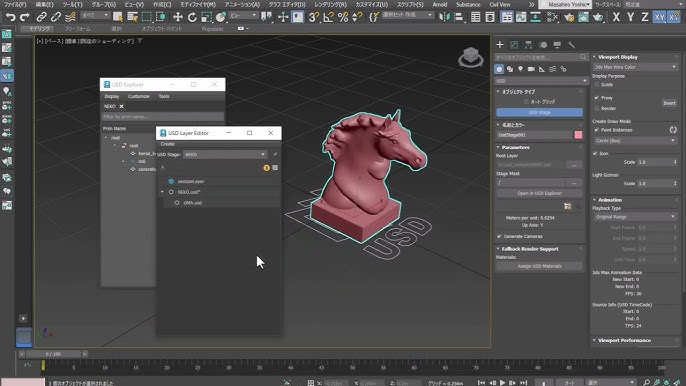Click the Open in USD Explorer button
Screen dimensions: 686x386
click(539, 193)
